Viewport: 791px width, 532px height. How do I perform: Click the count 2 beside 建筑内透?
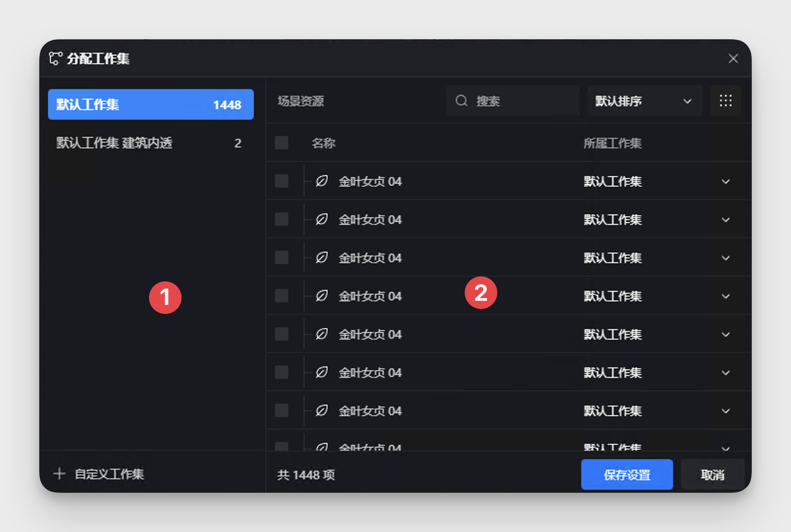(x=238, y=143)
